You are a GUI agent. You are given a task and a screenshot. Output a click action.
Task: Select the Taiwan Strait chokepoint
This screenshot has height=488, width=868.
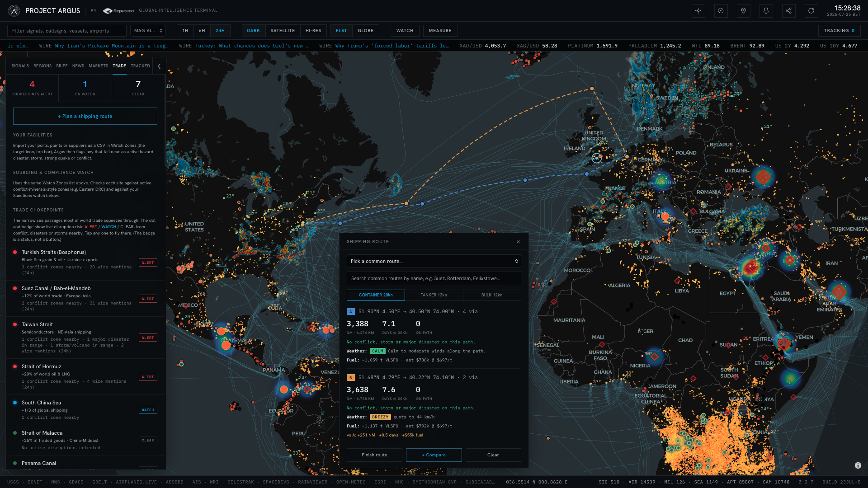click(x=85, y=338)
